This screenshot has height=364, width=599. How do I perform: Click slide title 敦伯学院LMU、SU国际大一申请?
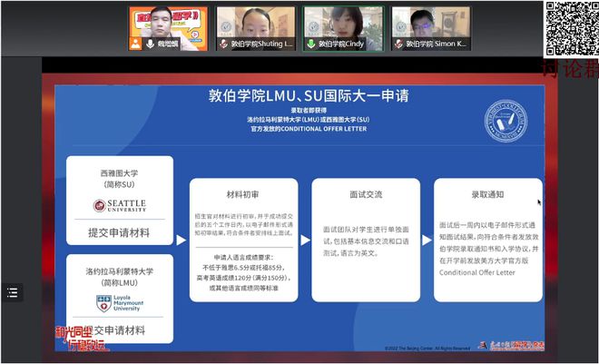pos(309,95)
